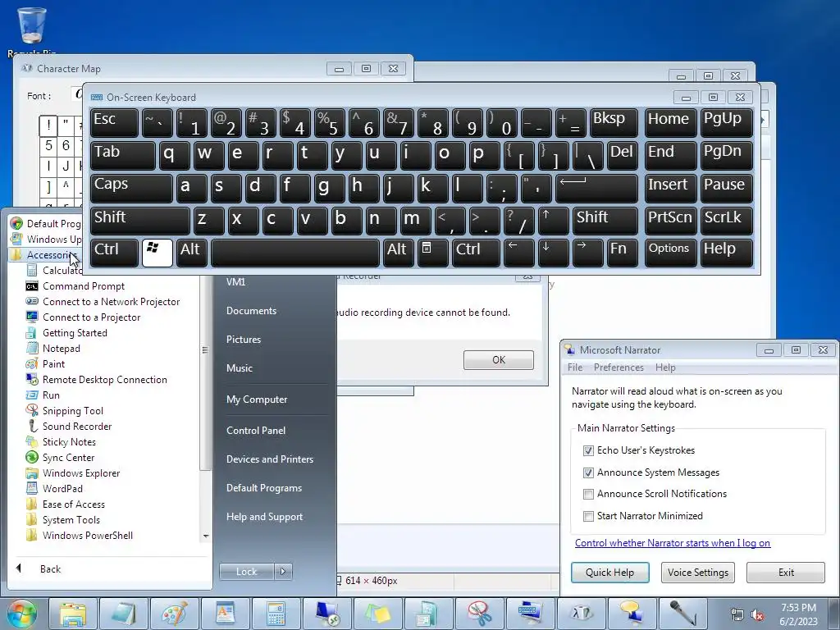Open the Notepad taskbar icon
Screen dimensions: 840x630
click(124, 614)
